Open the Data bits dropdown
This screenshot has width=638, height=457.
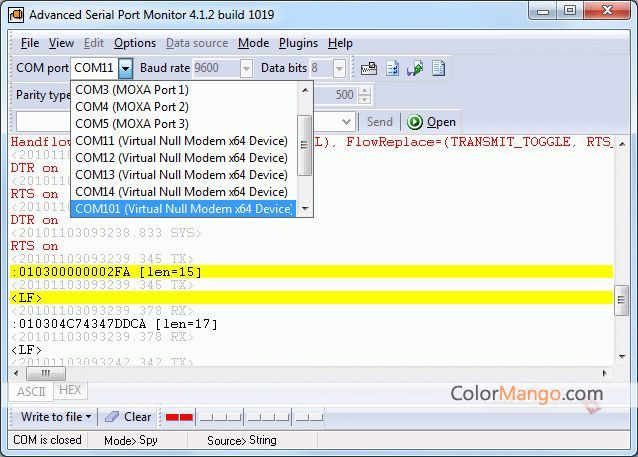click(x=339, y=68)
